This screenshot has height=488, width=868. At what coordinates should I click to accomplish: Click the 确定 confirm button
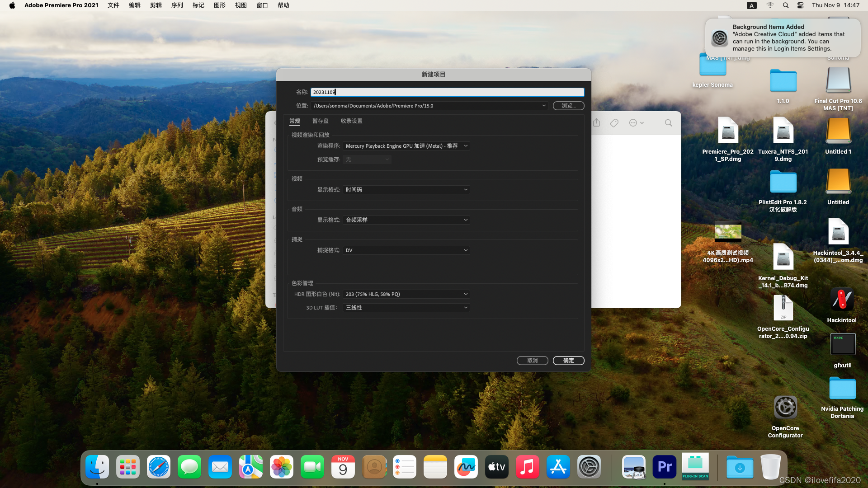pos(568,361)
